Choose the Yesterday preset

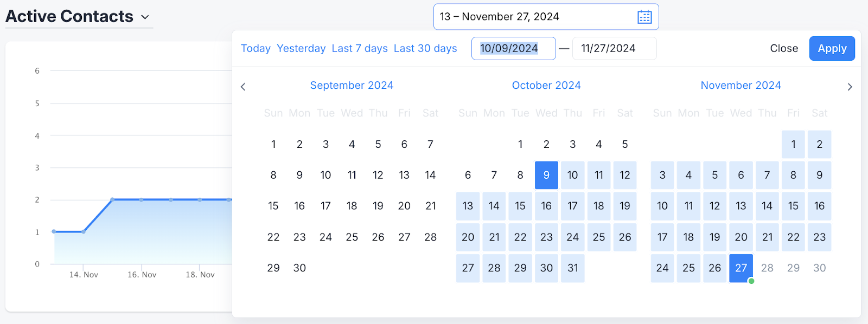(301, 48)
